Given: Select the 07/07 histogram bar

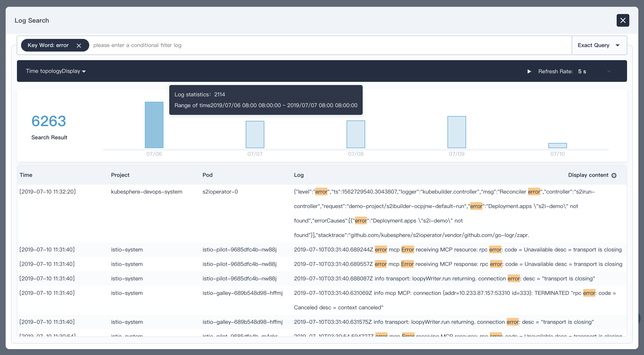Looking at the screenshot, I should [255, 134].
